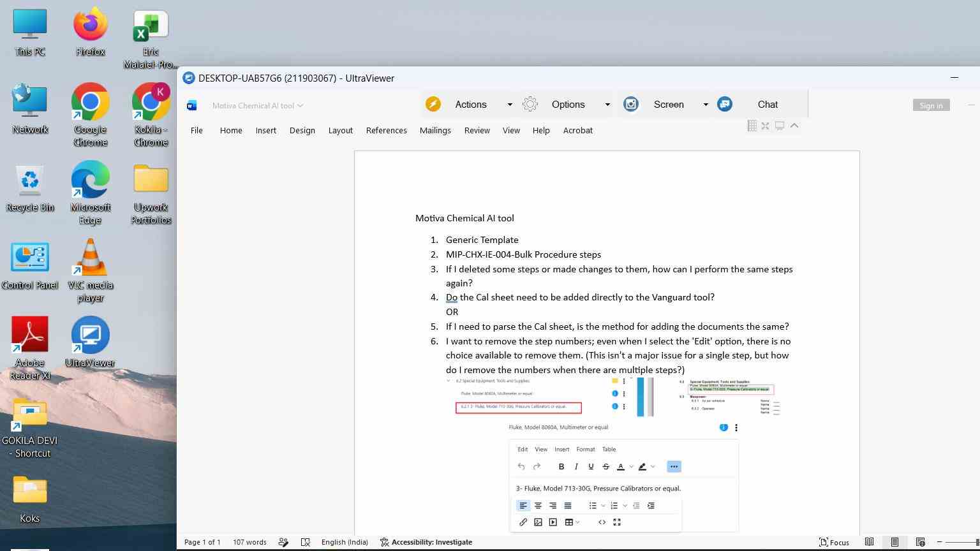The height and width of the screenshot is (551, 980).
Task: Click the zoom slider in status bar
Action: point(961,542)
